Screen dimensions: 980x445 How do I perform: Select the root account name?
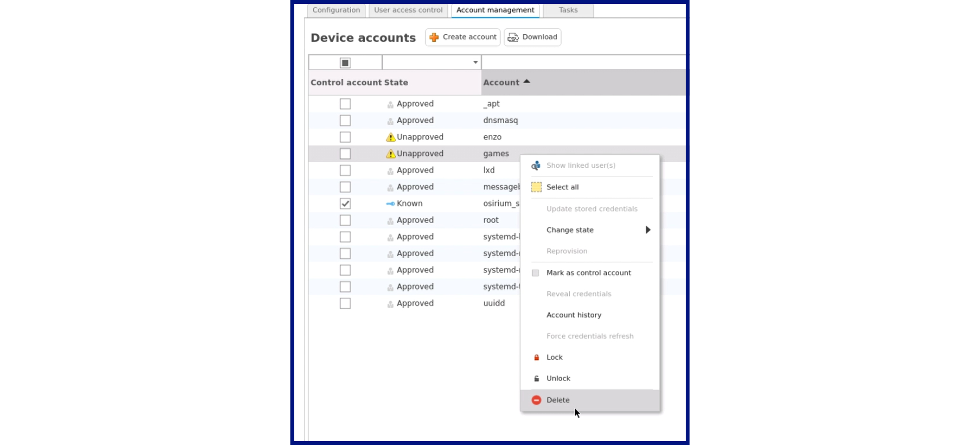coord(491,220)
